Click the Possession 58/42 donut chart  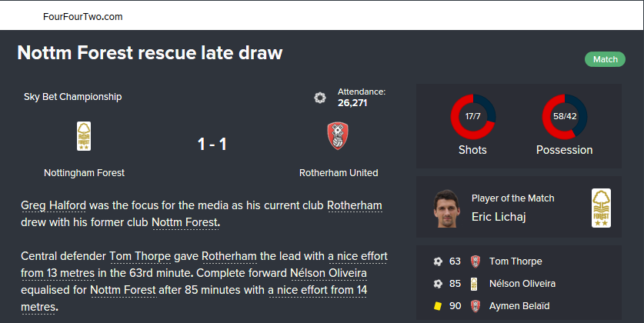pyautogui.click(x=564, y=116)
